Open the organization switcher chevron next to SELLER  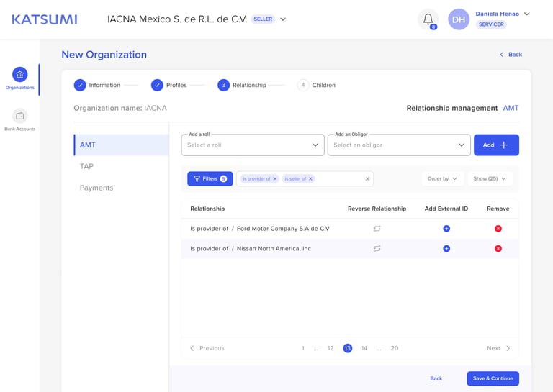pos(283,19)
